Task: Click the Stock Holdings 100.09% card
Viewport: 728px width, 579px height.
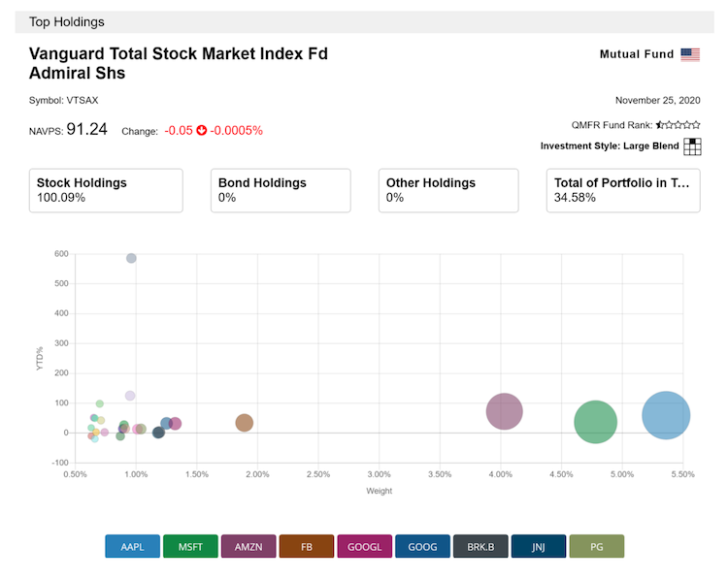Action: click(106, 190)
